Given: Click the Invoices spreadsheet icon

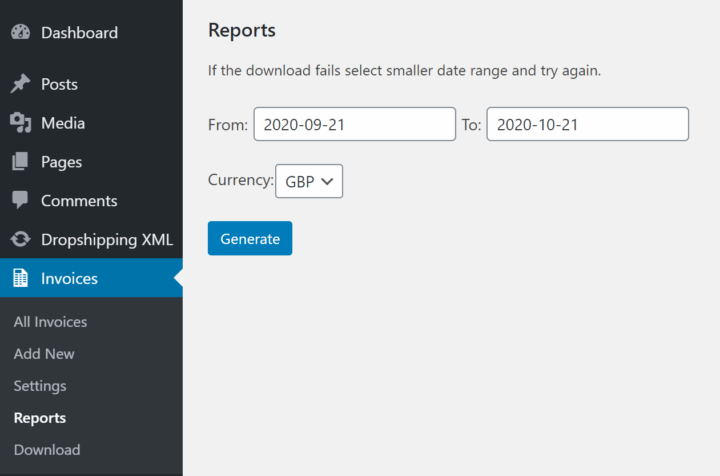Looking at the screenshot, I should click(x=20, y=279).
